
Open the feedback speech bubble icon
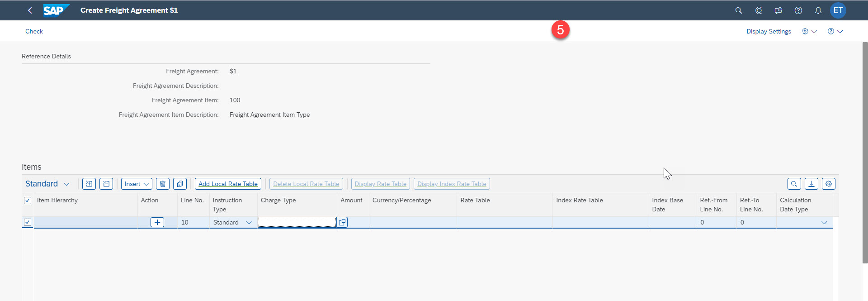click(778, 10)
